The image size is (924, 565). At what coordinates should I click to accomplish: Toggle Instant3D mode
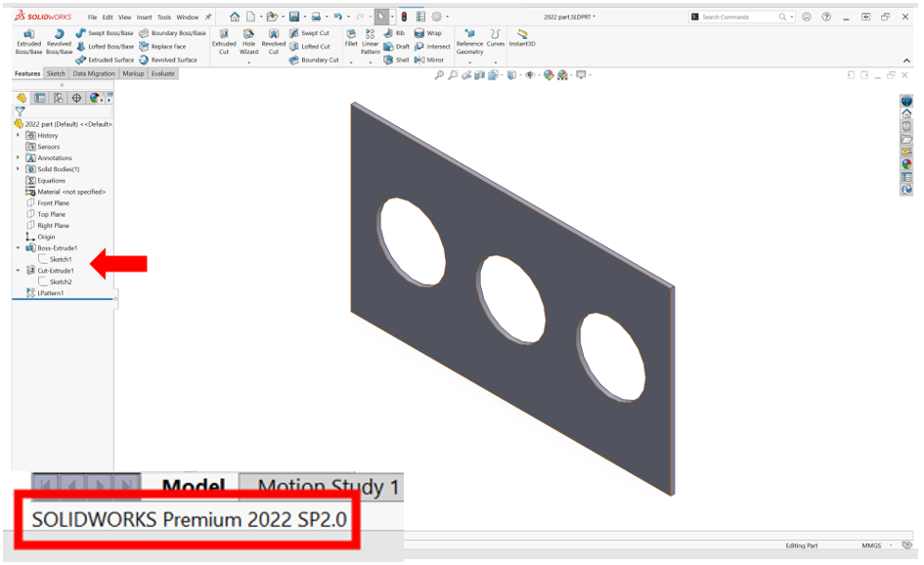click(x=522, y=38)
